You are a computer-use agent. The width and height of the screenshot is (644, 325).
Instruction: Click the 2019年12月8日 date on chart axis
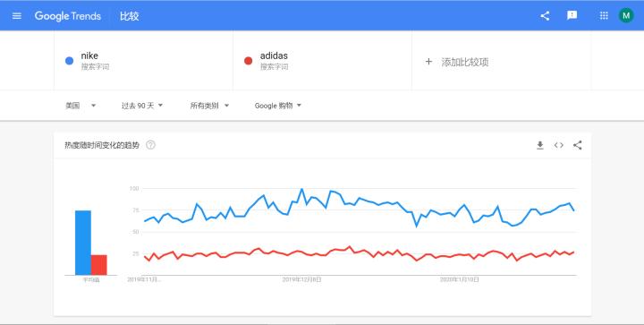pos(302,280)
